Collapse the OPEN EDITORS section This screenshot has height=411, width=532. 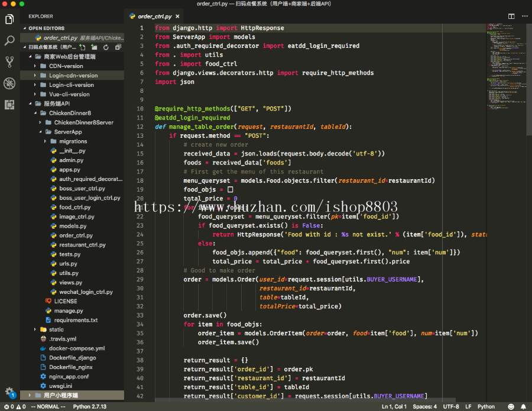click(46, 28)
